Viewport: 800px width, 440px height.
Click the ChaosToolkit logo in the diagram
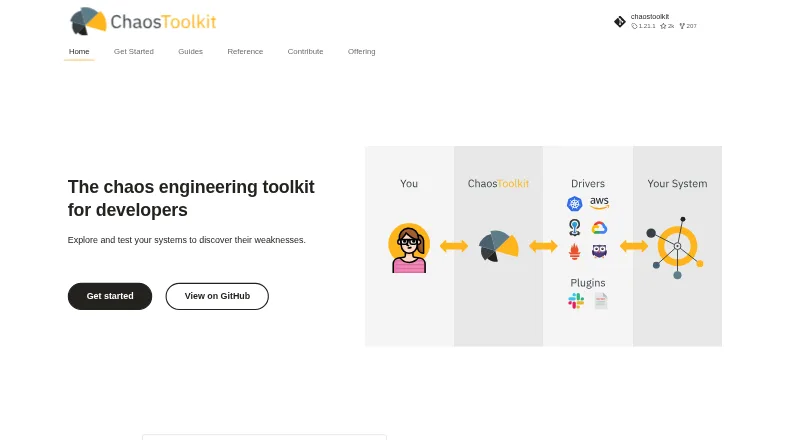tap(498, 246)
